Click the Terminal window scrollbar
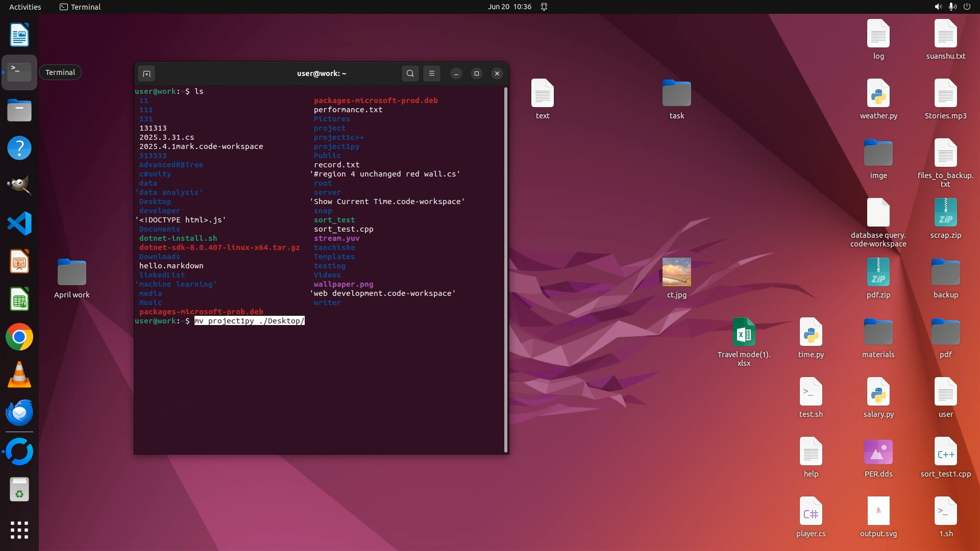Screen dimensions: 980x551 click(506, 269)
